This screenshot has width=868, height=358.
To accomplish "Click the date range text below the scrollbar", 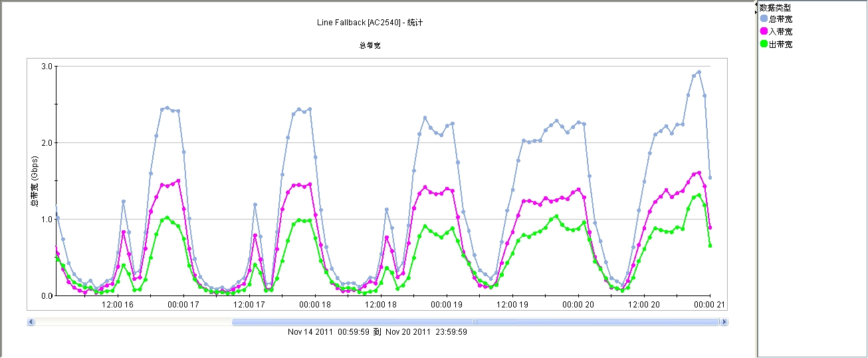I will tap(377, 331).
